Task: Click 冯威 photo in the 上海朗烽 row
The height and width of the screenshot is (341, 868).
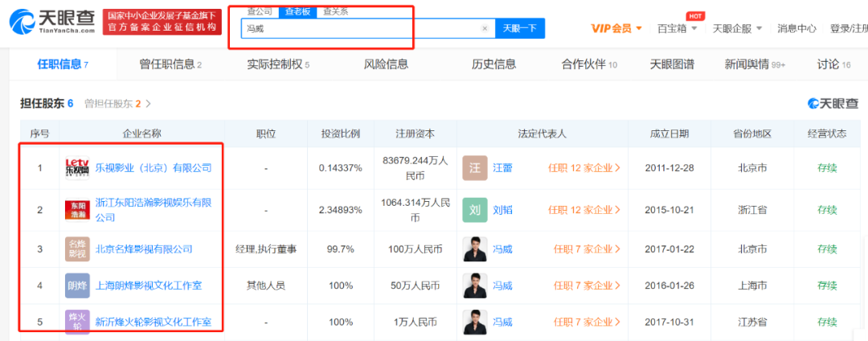Action: (475, 286)
